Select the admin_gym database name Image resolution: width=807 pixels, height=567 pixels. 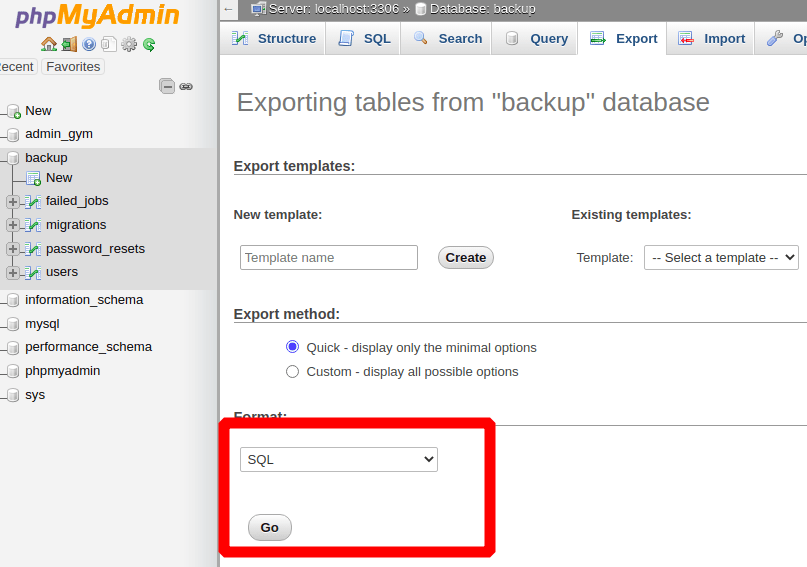click(59, 134)
